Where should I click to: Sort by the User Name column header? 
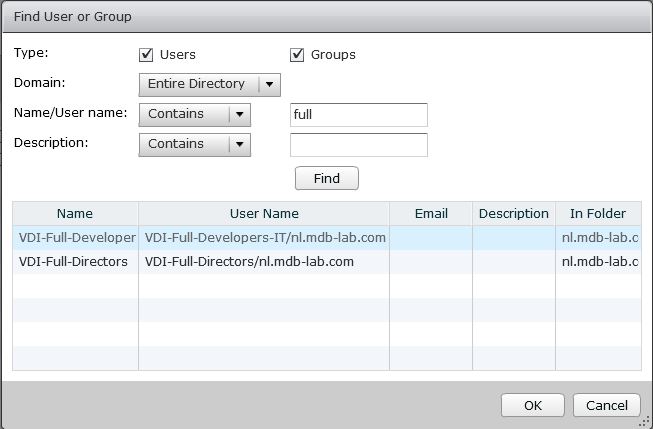tap(264, 213)
